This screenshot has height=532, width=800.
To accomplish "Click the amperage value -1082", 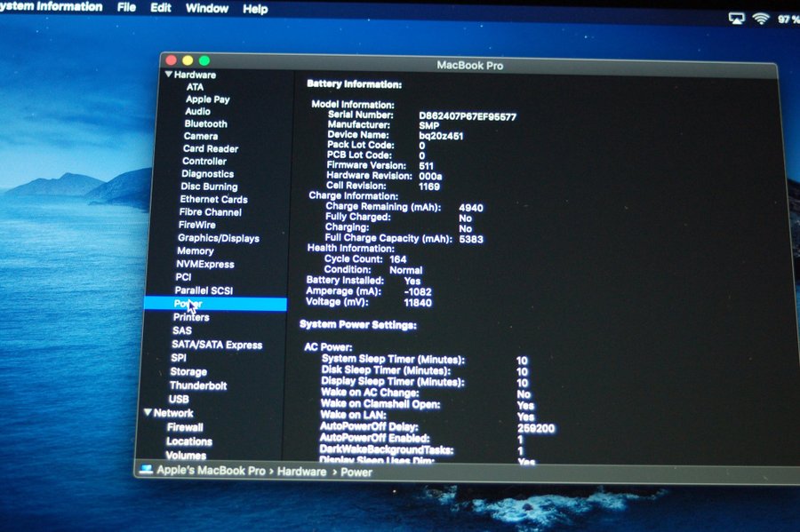I will tap(418, 292).
